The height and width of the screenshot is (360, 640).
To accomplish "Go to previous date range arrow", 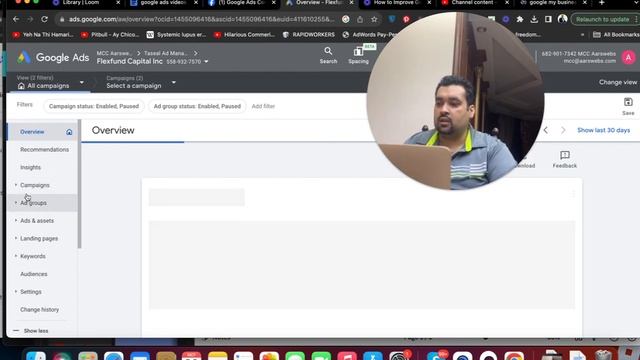I will [546, 130].
